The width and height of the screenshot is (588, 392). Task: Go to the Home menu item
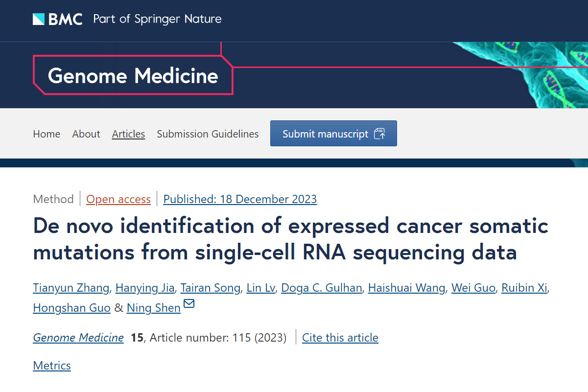click(x=47, y=134)
